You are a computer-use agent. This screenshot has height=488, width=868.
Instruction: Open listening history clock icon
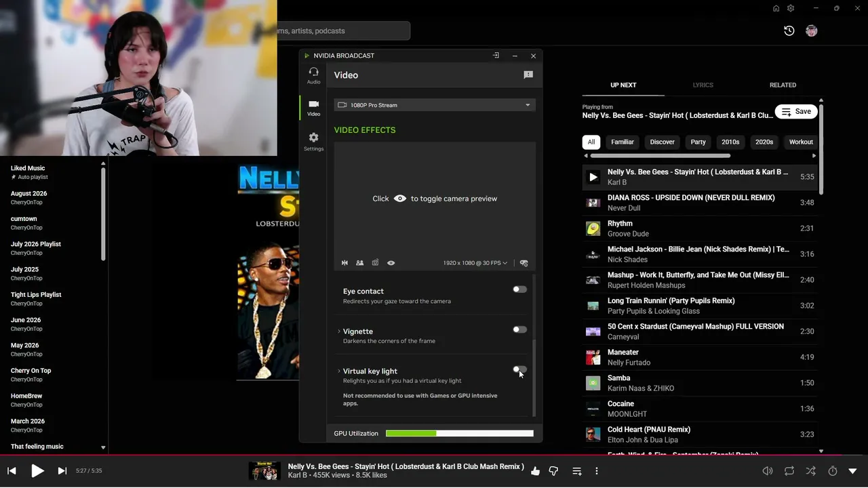(789, 31)
